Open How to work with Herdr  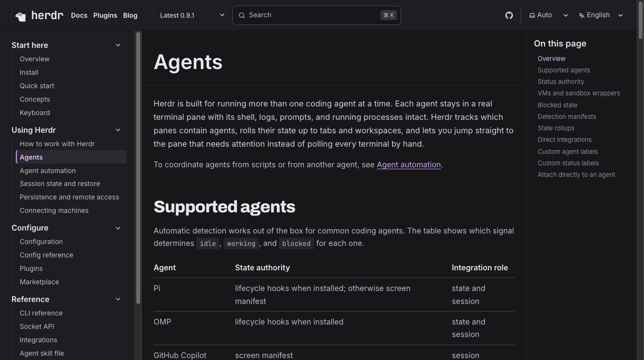pos(57,144)
